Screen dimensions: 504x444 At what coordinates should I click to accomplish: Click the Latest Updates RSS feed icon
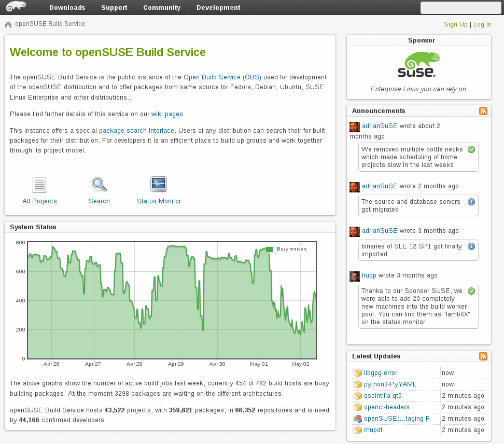click(483, 356)
